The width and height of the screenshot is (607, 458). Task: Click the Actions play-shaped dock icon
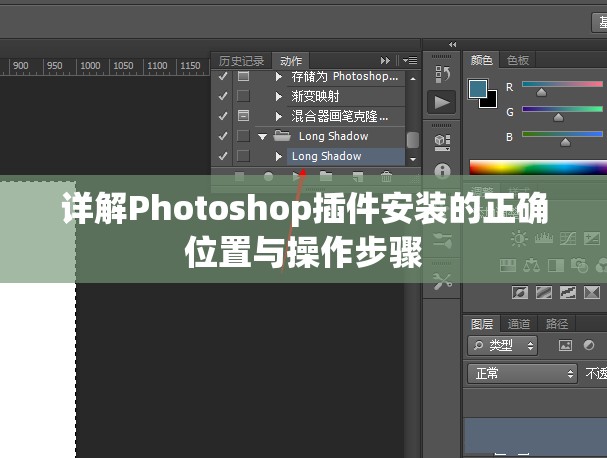[442, 103]
